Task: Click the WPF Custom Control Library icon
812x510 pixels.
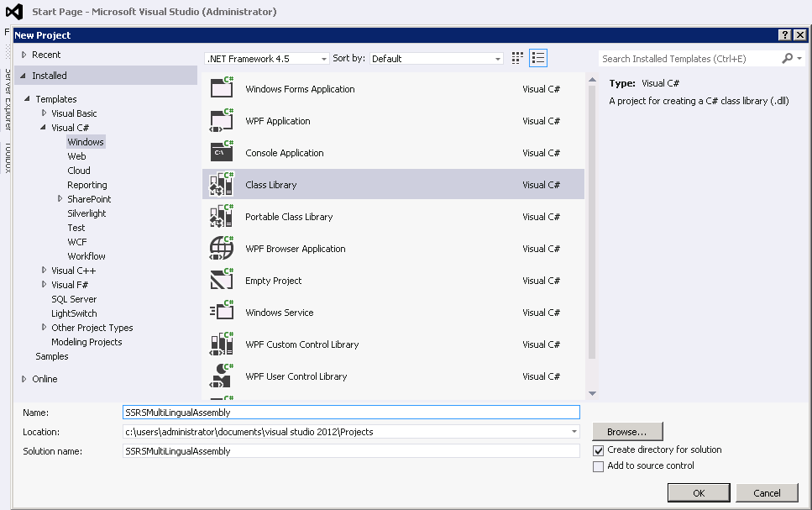Action: [222, 344]
